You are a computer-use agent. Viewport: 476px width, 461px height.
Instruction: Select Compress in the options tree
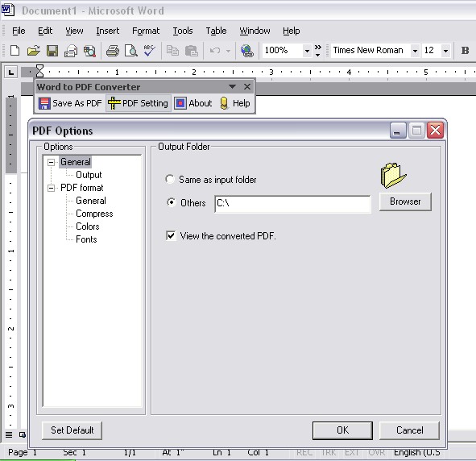point(94,214)
